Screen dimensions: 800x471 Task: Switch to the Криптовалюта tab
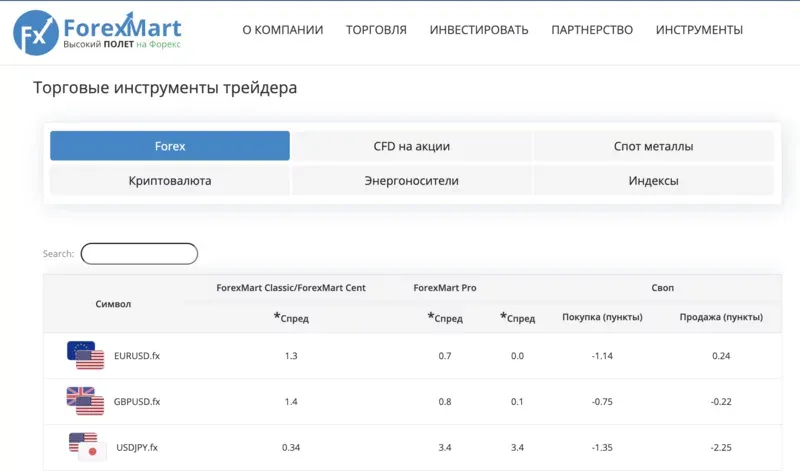point(170,181)
